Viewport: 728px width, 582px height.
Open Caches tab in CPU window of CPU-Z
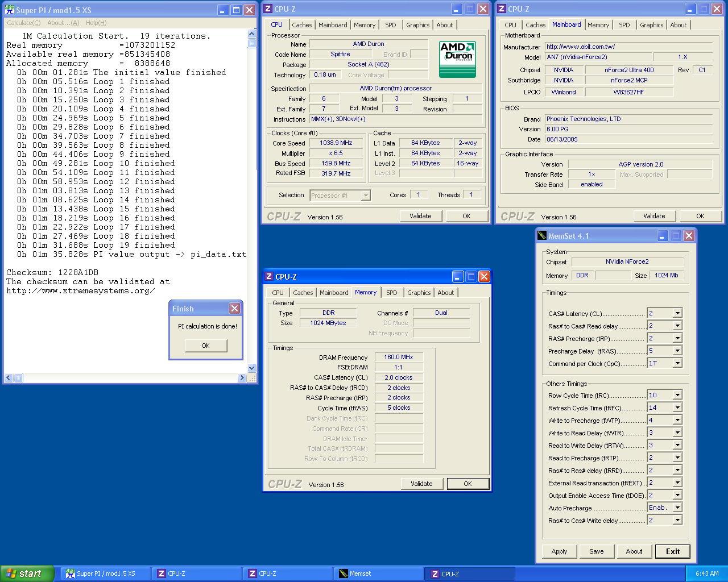tap(302, 25)
